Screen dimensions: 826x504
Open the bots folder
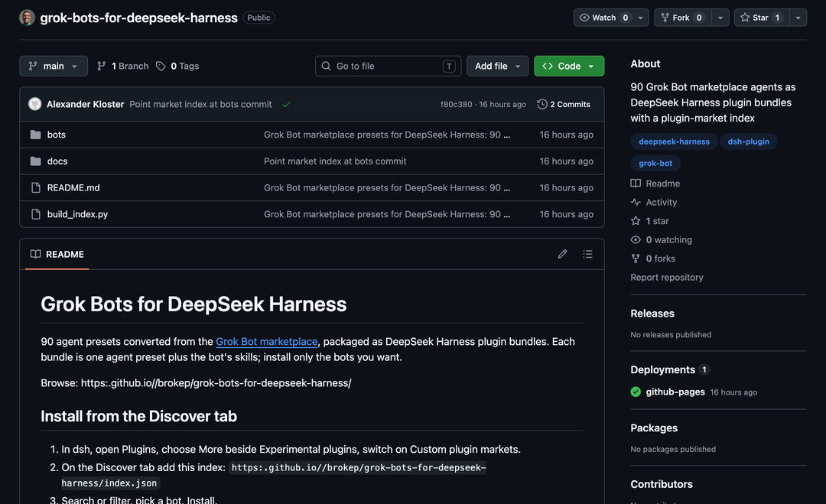[57, 135]
